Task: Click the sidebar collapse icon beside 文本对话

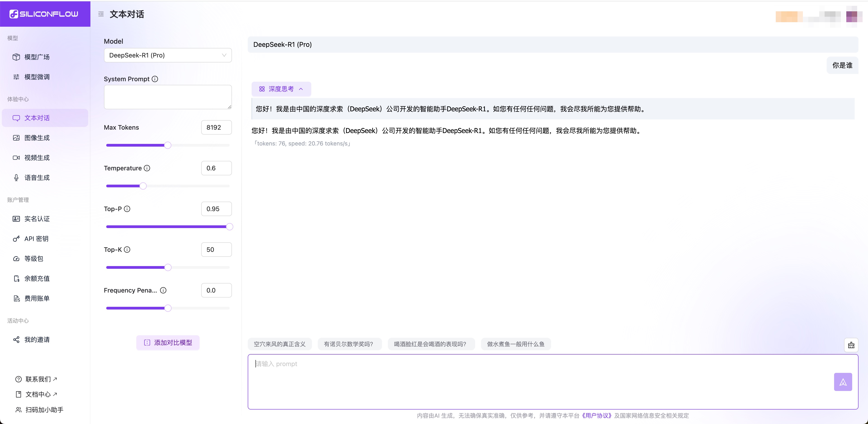Action: click(101, 14)
